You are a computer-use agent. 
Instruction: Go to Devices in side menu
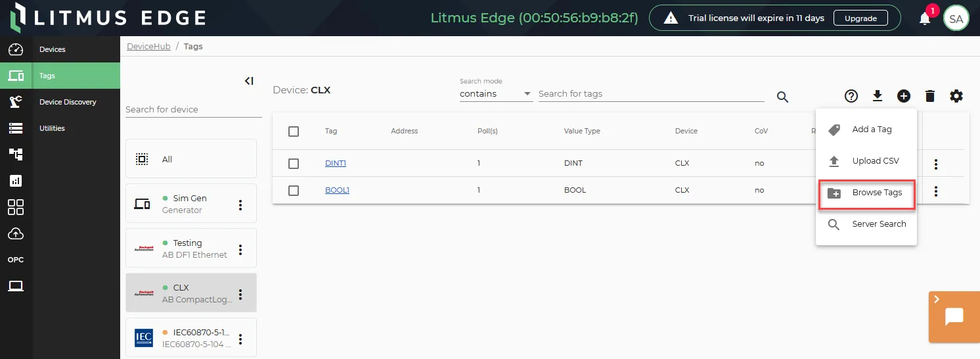coord(76,49)
